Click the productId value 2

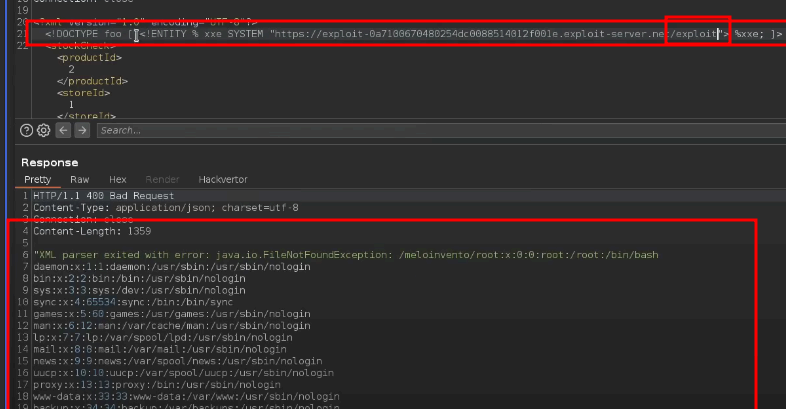click(72, 70)
